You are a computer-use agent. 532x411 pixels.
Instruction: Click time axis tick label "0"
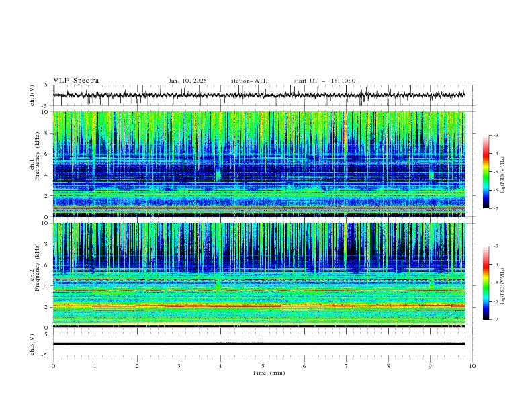tap(53, 366)
